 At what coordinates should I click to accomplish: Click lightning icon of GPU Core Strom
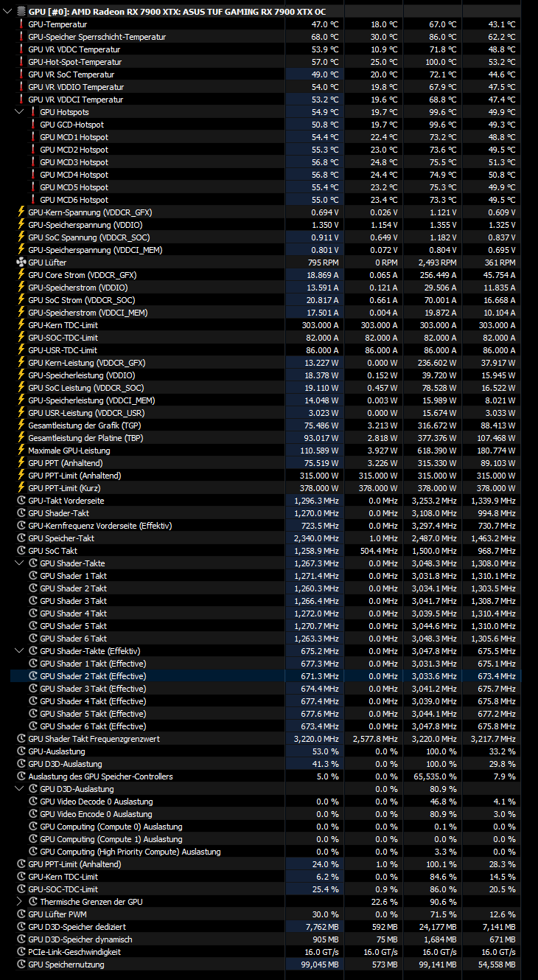(x=21, y=275)
